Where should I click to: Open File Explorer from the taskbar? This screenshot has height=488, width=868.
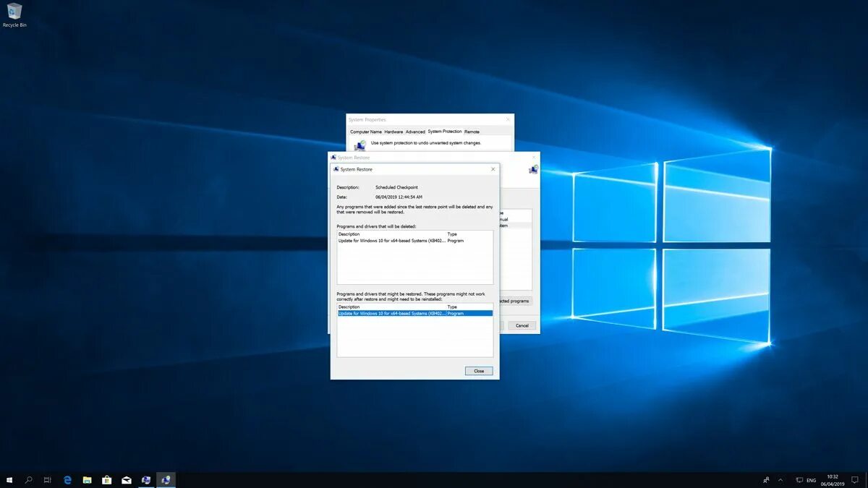pos(87,480)
